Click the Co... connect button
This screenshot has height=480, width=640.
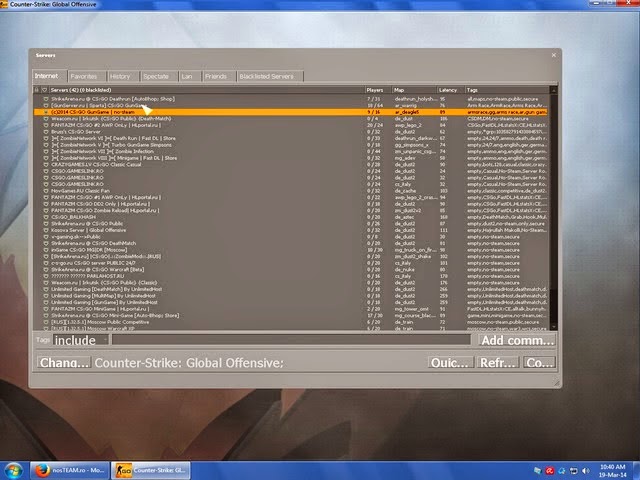539,362
